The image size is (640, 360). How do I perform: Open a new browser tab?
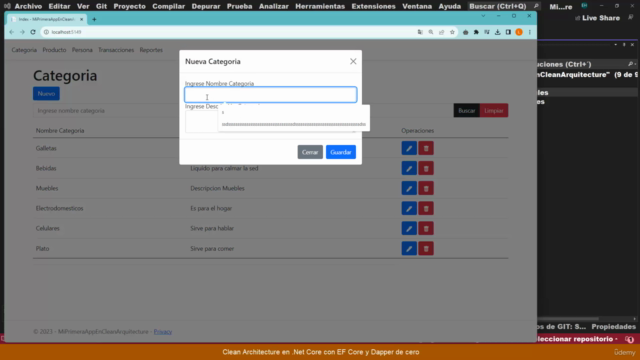94,19
